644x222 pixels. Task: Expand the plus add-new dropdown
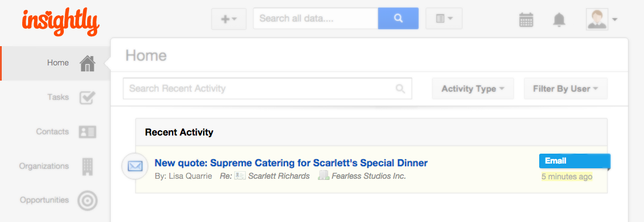pos(229,19)
